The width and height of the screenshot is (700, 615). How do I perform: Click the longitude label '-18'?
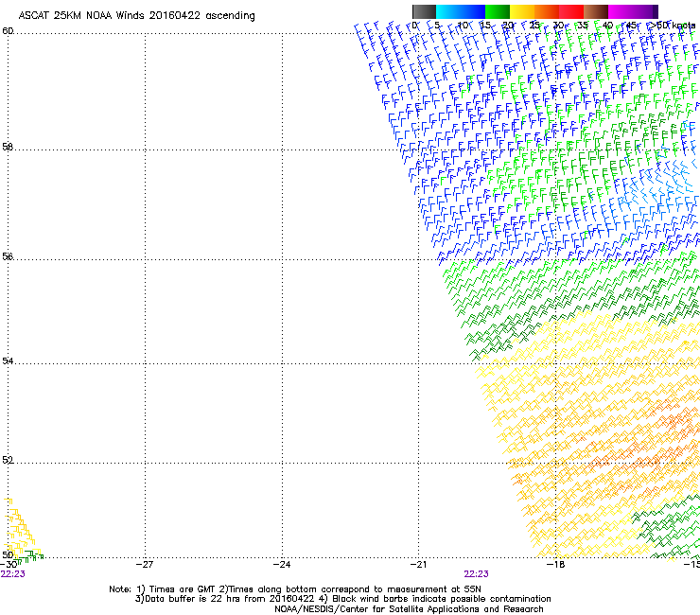[x=555, y=564]
